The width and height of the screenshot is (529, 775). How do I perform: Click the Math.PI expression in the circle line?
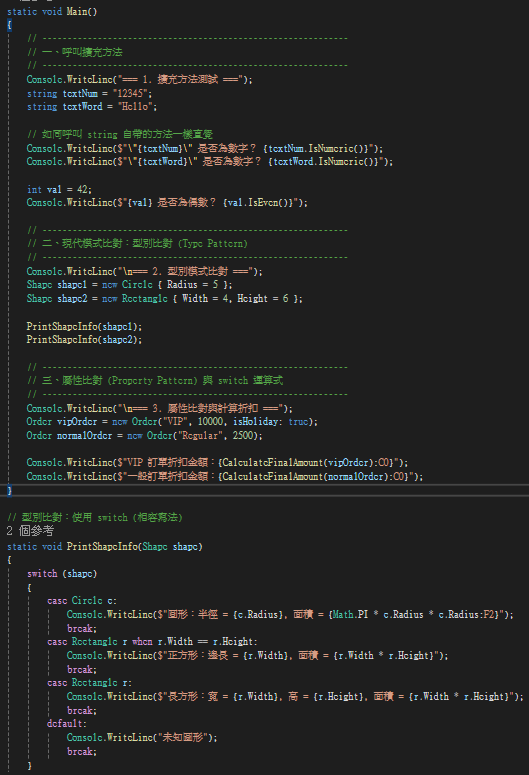pyautogui.click(x=351, y=615)
